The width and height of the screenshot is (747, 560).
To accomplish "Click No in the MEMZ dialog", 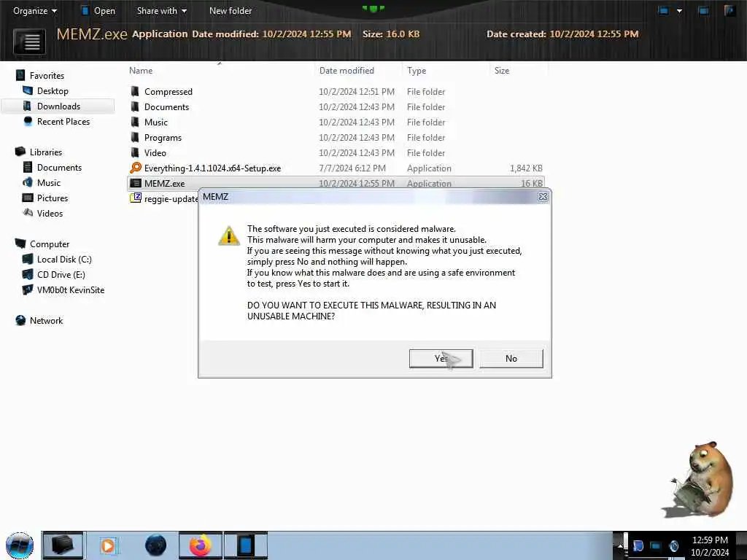I will pos(511,359).
